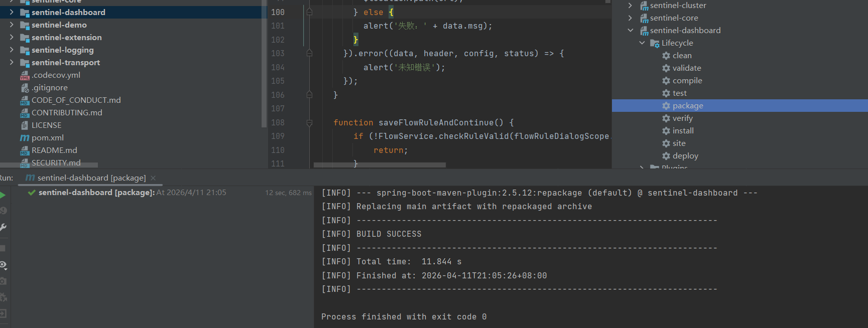Select SECURITY.md in the project tree
Screen dimensions: 868x328
coord(56,163)
